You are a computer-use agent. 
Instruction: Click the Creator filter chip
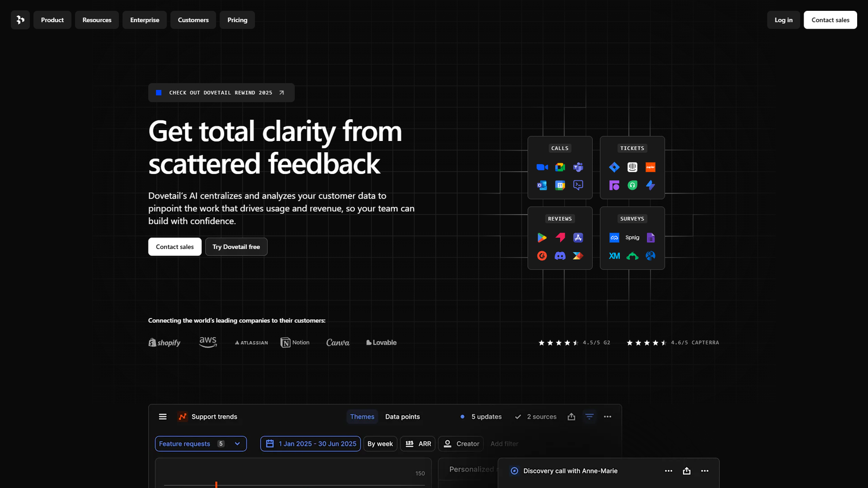[461, 444]
